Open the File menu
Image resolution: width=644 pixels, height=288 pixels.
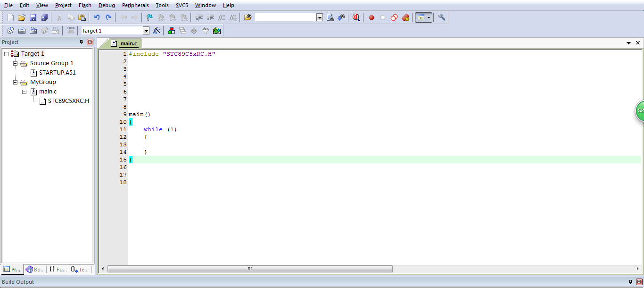[x=8, y=5]
